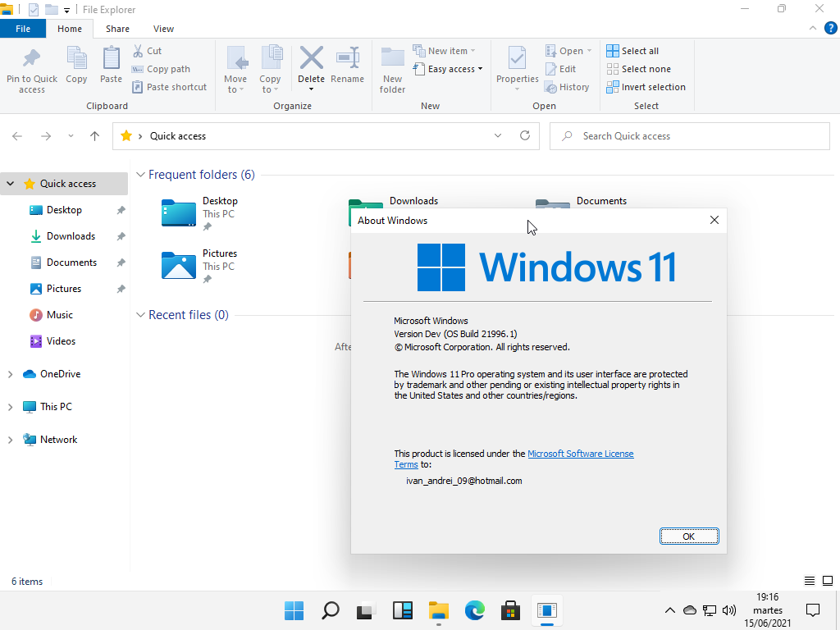Choose Paste shortcut in ribbon
This screenshot has height=630, width=840.
click(169, 87)
